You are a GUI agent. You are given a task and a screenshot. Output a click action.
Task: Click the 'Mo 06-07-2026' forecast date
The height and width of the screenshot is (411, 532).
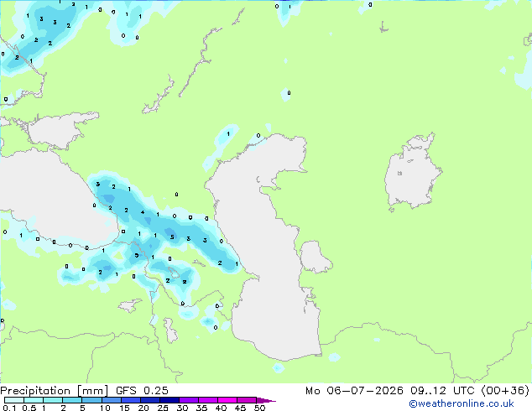tap(354, 391)
